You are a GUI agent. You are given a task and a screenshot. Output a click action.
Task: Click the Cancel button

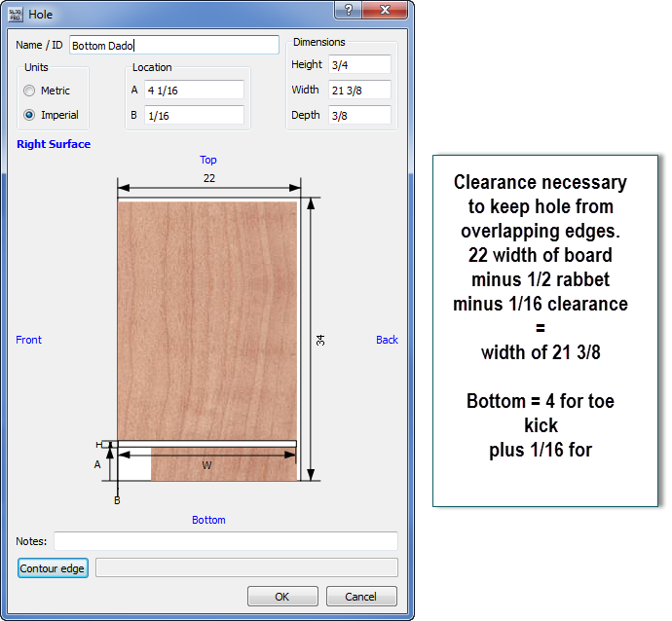tap(361, 596)
